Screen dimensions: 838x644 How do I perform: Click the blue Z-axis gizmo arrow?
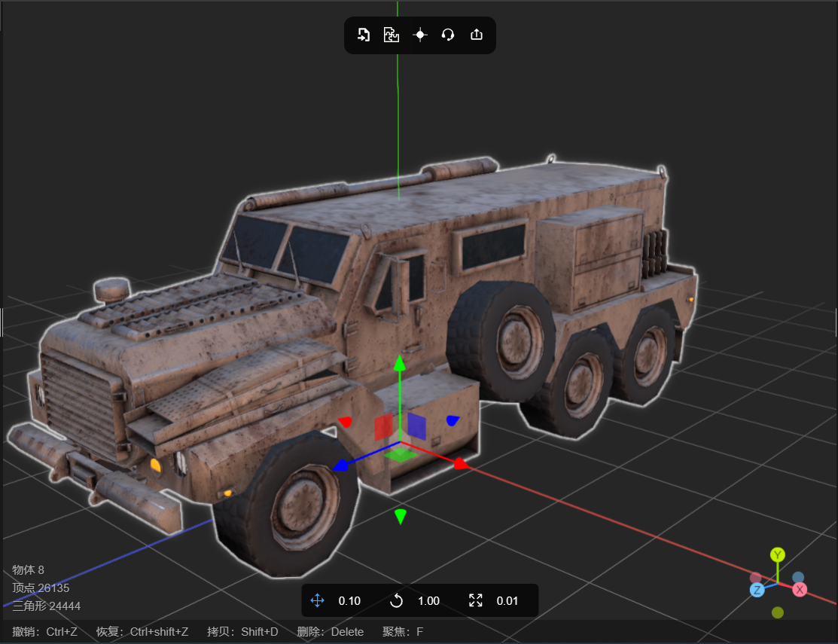(340, 465)
